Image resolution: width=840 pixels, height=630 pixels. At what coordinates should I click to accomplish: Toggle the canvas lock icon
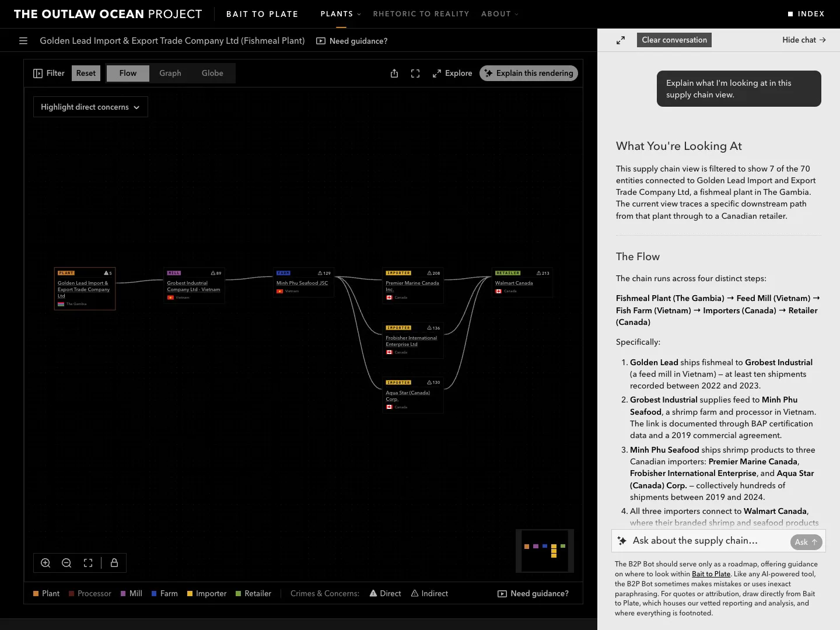[x=114, y=563]
